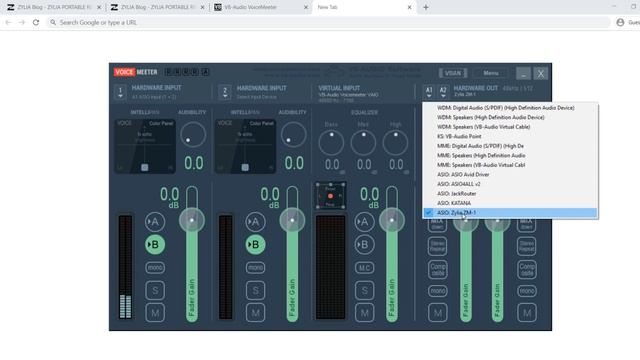Click the Equalizer Bass knob
The image size is (640, 360).
(331, 142)
